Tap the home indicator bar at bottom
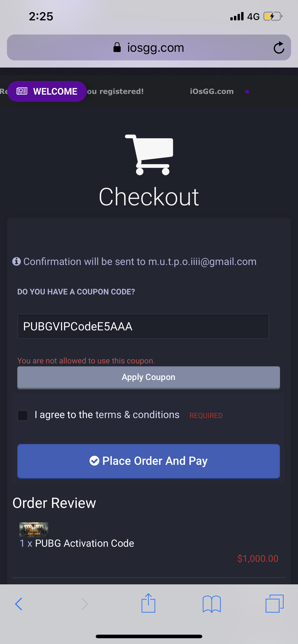Viewport: 298px width, 644px height. pos(149,636)
